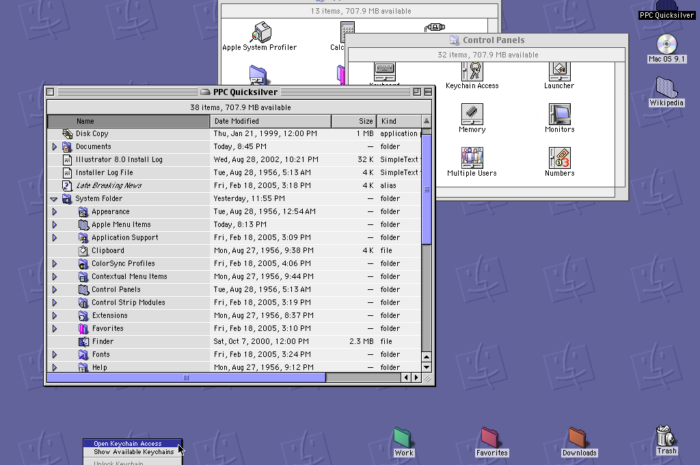Toggle sort order arrow button above scrollbar
The height and width of the screenshot is (465, 700).
(x=426, y=121)
